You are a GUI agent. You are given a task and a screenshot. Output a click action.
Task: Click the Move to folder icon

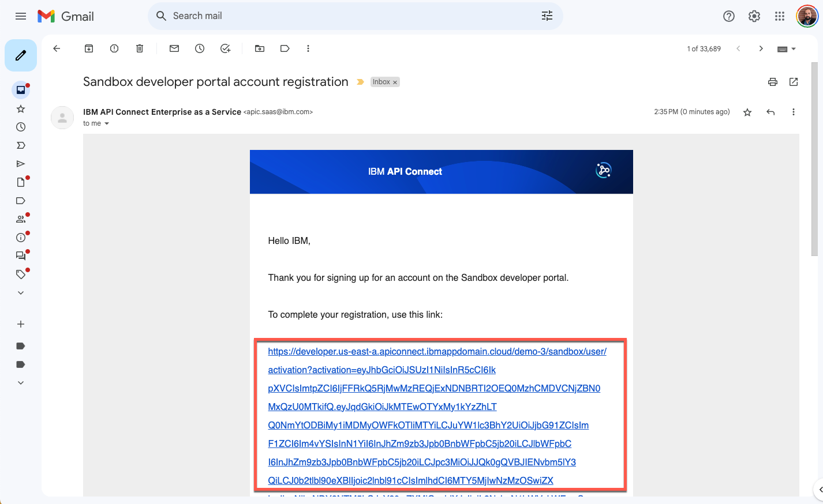pyautogui.click(x=260, y=49)
